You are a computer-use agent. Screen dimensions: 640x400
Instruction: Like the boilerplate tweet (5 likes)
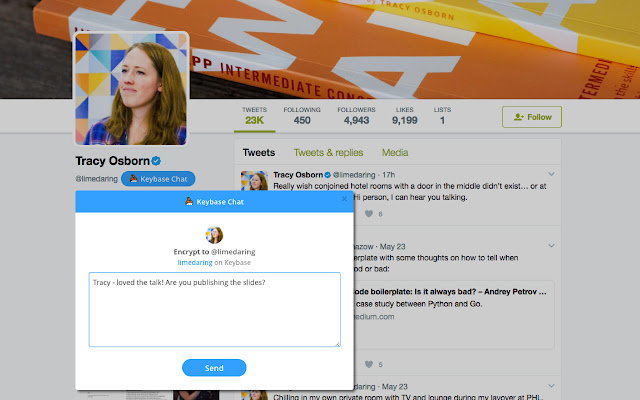(369, 364)
